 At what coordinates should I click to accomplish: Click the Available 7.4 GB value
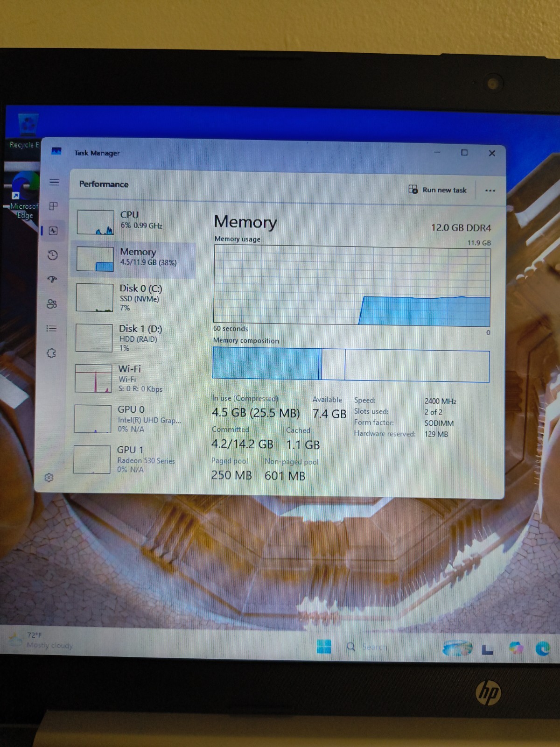[329, 414]
